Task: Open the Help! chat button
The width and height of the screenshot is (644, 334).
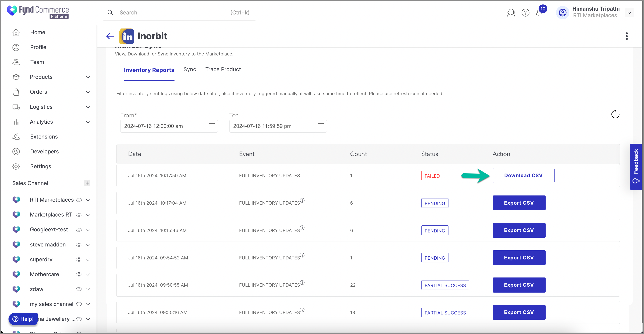Action: pyautogui.click(x=23, y=319)
